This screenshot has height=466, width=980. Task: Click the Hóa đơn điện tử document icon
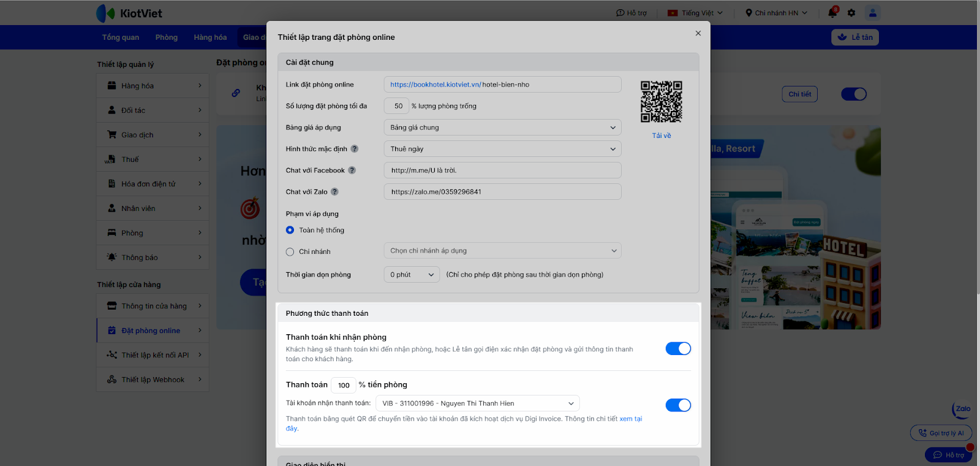tap(111, 184)
